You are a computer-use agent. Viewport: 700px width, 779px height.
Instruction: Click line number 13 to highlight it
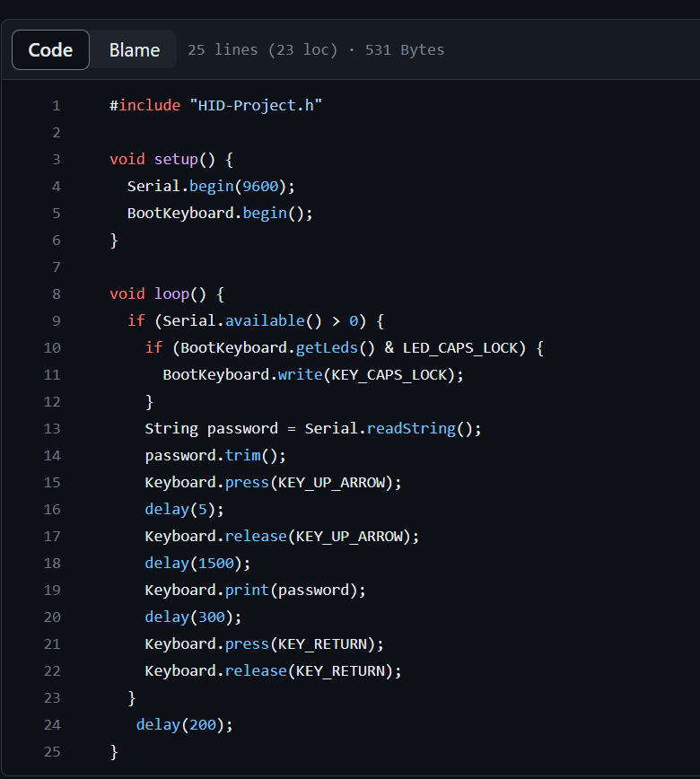(x=52, y=428)
